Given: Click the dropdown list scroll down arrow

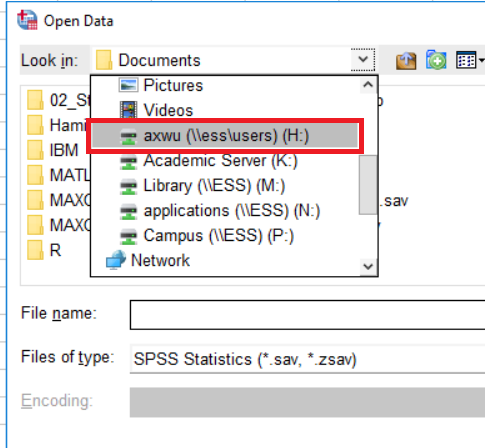Looking at the screenshot, I should tap(368, 266).
